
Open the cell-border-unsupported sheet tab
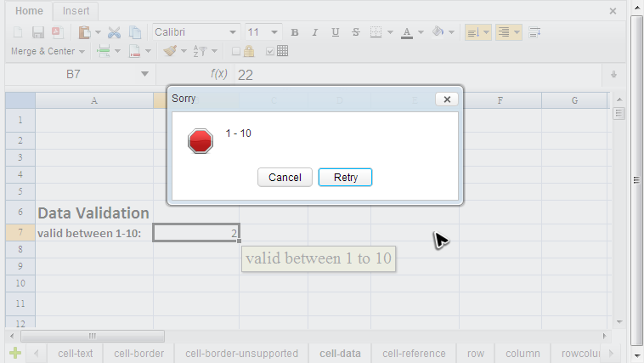(x=241, y=353)
